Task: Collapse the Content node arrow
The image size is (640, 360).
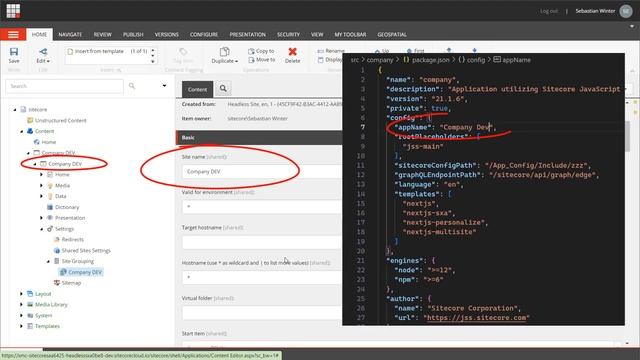Action: (22, 131)
